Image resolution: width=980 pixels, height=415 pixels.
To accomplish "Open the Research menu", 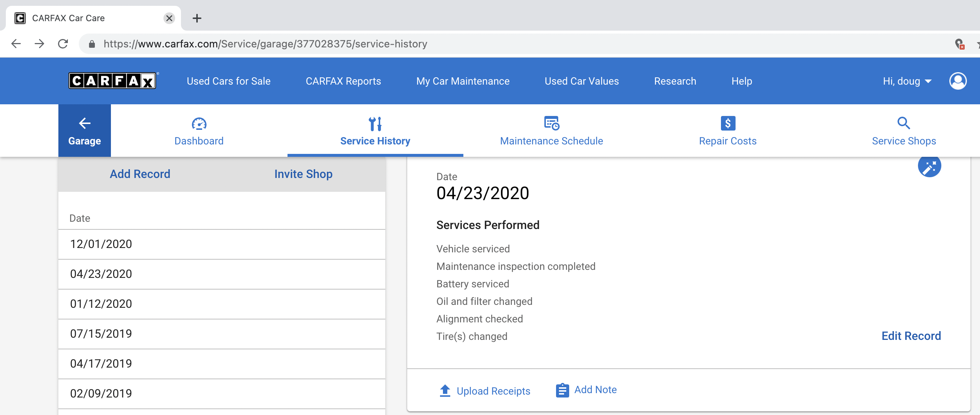I will click(x=675, y=81).
